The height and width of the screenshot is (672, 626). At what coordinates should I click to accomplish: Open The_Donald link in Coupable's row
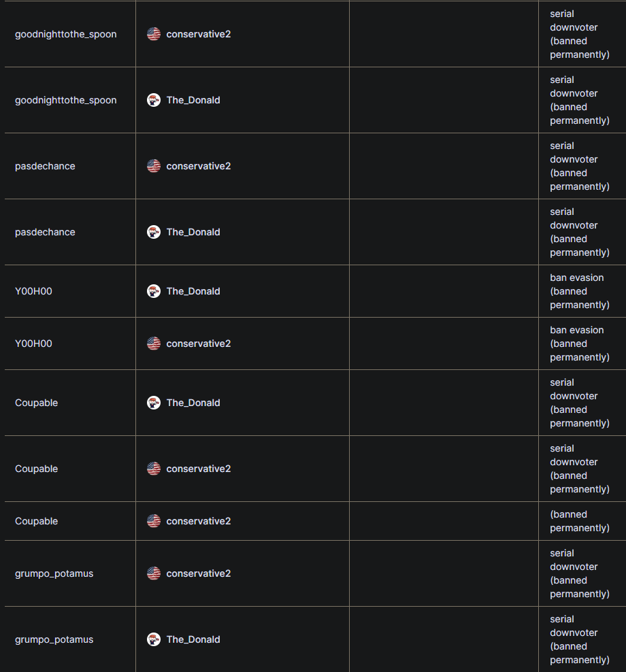[193, 403]
